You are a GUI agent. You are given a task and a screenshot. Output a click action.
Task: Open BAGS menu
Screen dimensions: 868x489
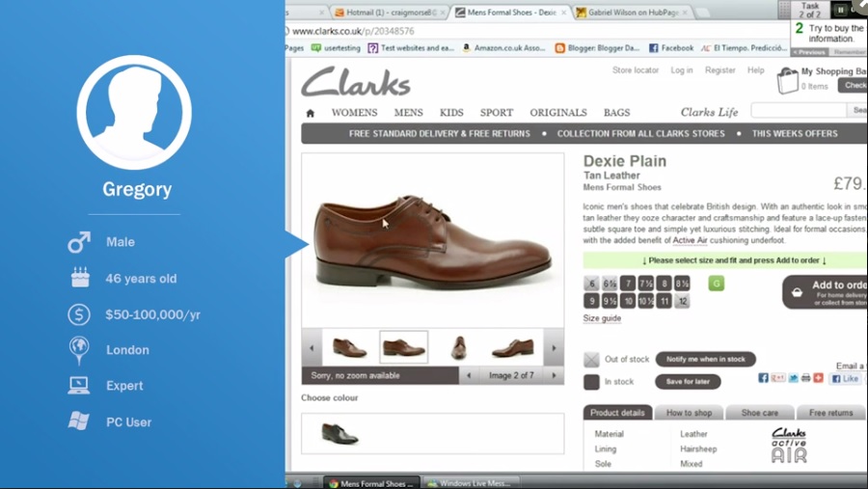point(616,113)
